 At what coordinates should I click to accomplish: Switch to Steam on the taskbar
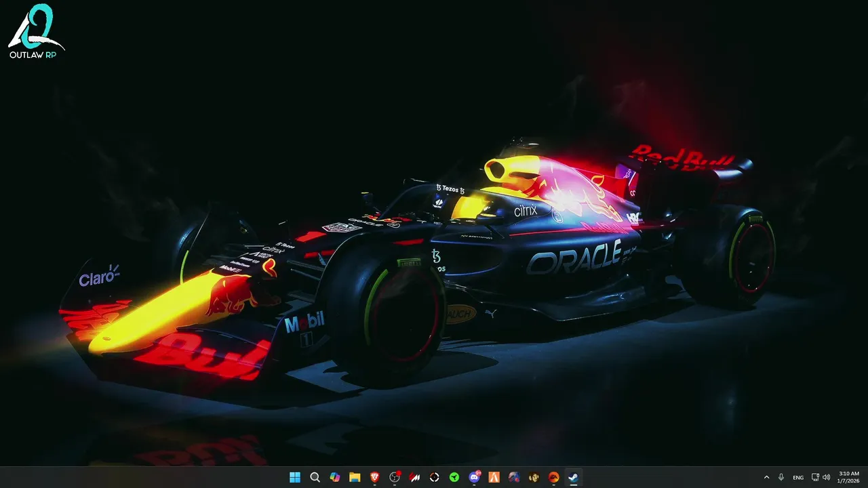pyautogui.click(x=574, y=477)
